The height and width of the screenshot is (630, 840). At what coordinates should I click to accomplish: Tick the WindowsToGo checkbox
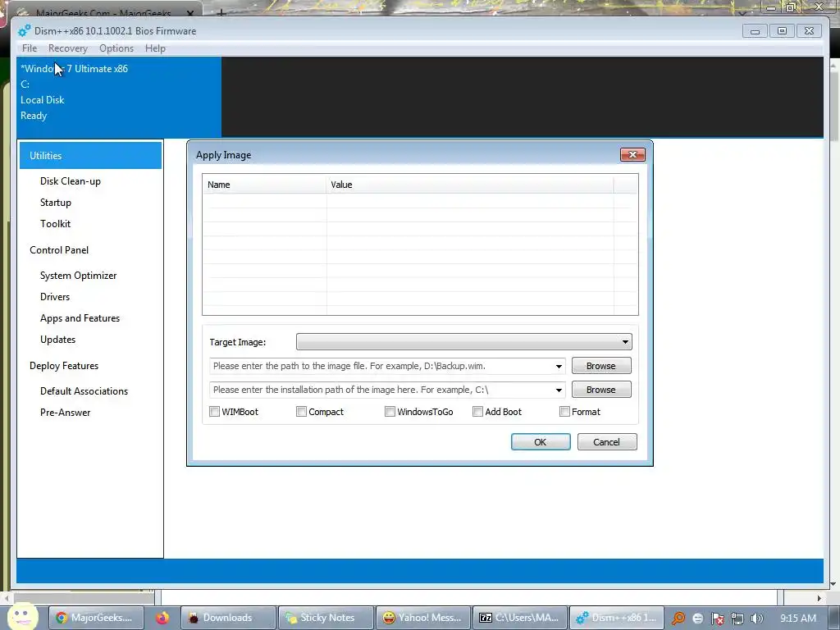(390, 412)
